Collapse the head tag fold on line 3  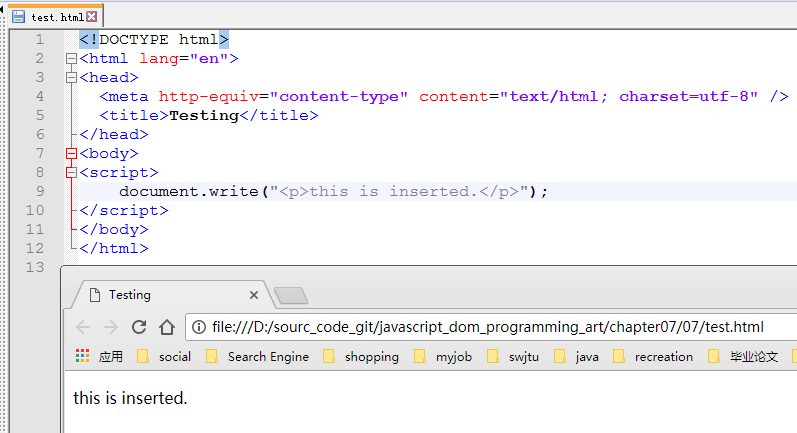[71, 78]
